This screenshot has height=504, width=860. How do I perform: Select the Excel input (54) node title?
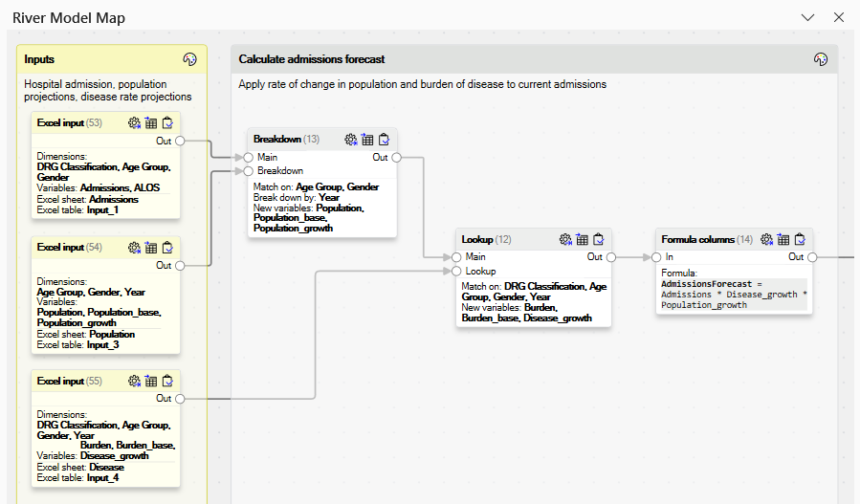pos(70,248)
